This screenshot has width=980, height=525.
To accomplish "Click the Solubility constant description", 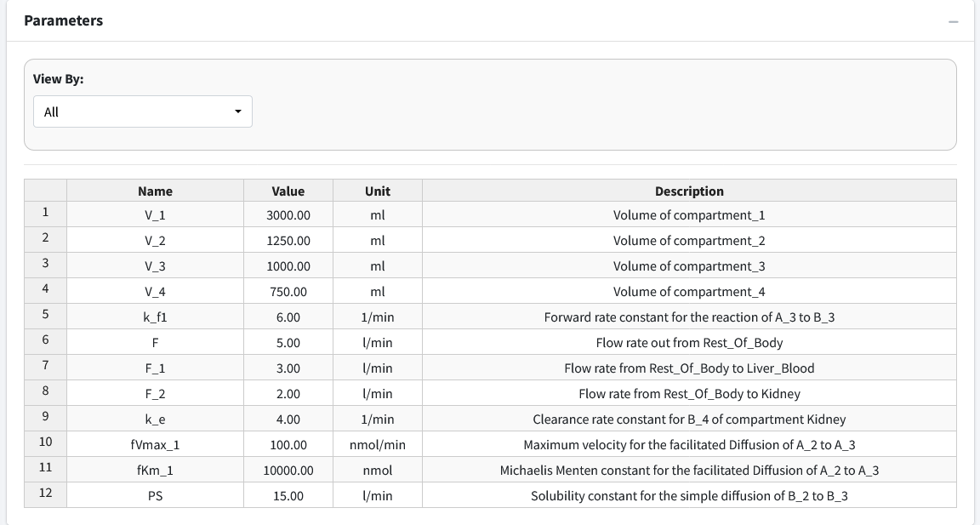I will pyautogui.click(x=689, y=495).
